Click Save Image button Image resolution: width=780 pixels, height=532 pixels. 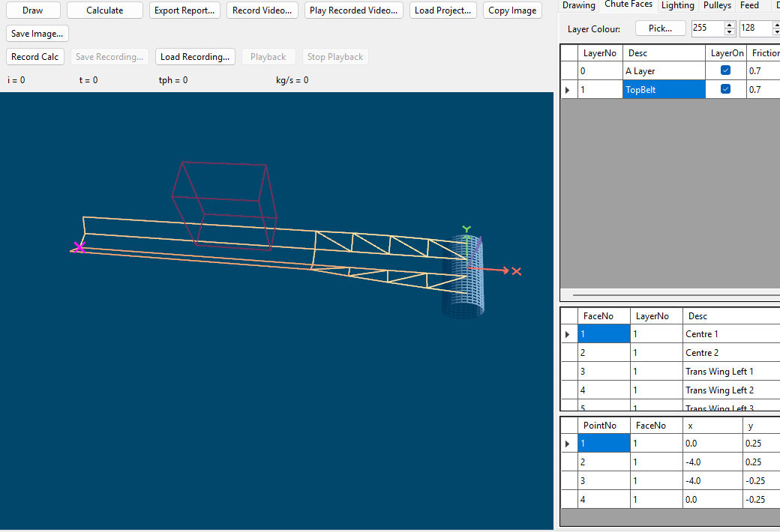pos(37,34)
